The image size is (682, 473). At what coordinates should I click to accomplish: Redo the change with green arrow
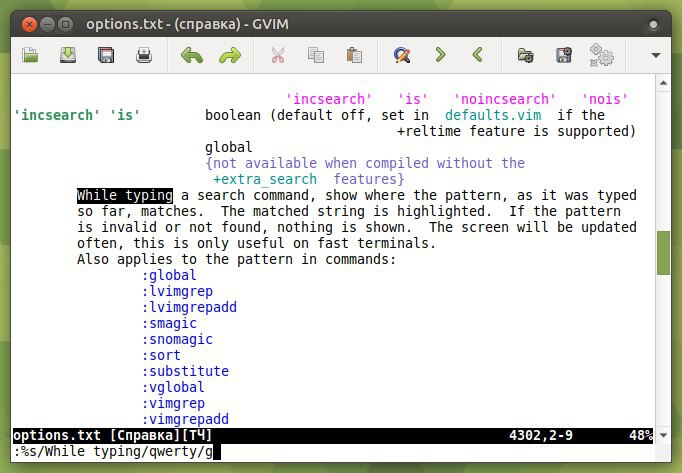pyautogui.click(x=230, y=55)
